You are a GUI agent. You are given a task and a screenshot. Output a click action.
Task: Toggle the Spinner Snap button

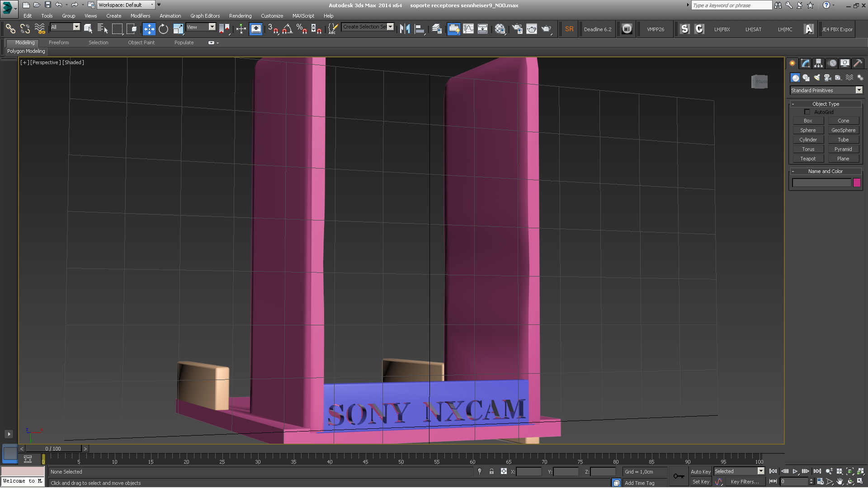click(x=316, y=29)
